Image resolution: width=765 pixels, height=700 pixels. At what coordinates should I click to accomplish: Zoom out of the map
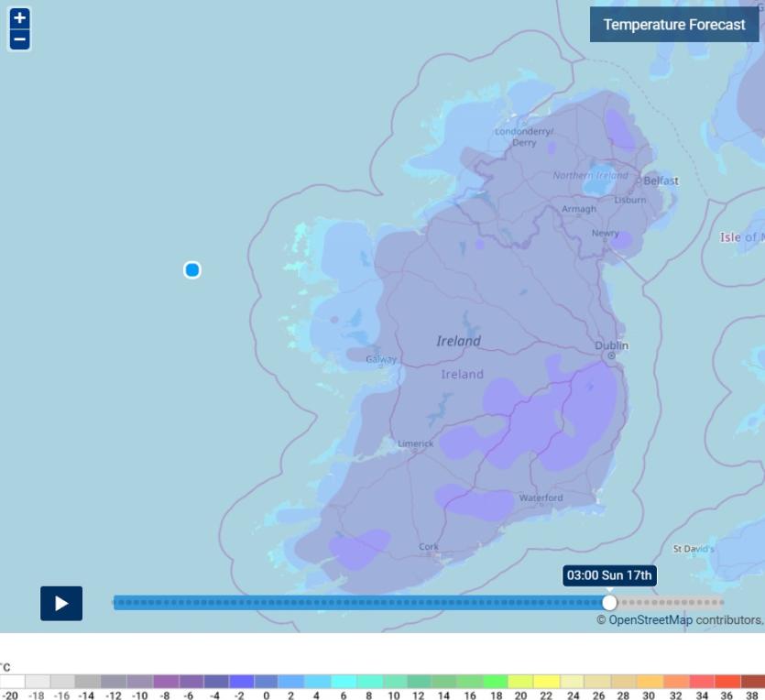pyautogui.click(x=19, y=39)
